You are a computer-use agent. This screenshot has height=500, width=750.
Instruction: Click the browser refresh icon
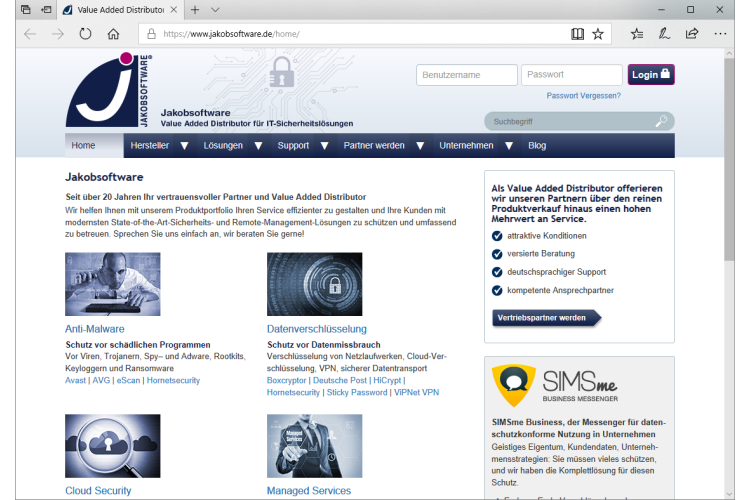point(85,33)
